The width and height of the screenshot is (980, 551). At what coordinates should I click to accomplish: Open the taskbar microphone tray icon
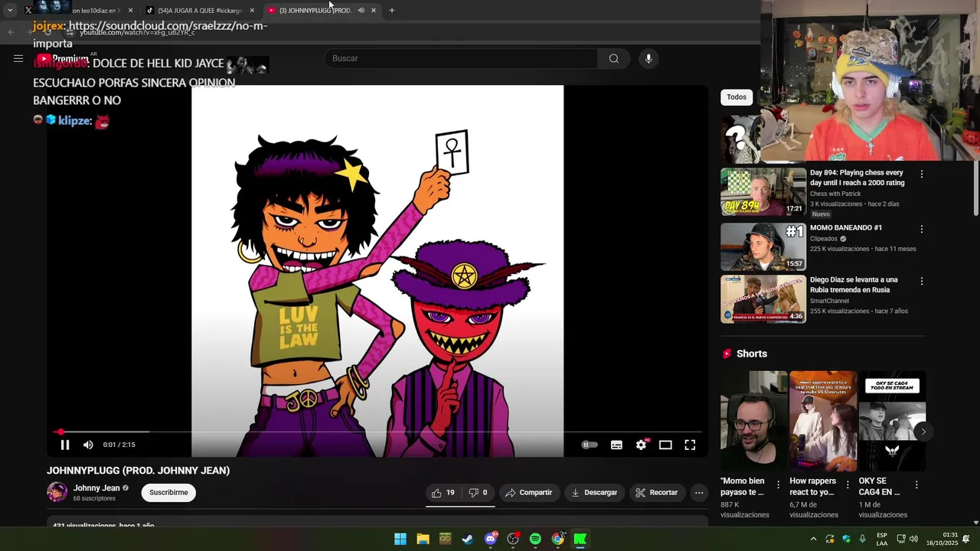(863, 539)
